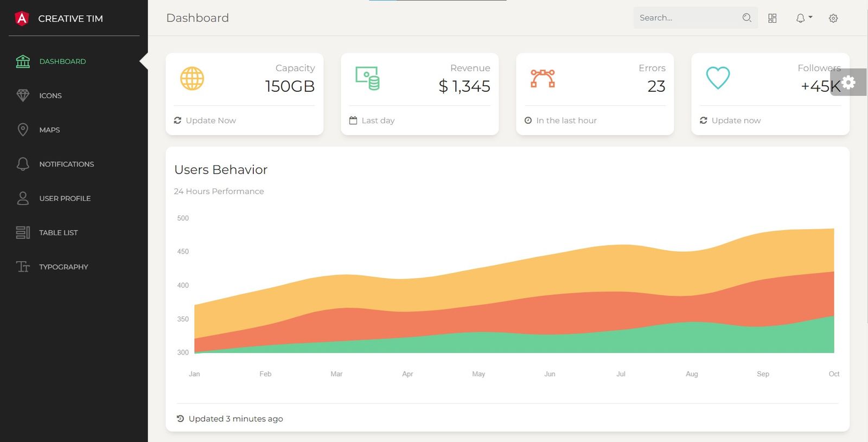Click the Dashboard bank icon in sidebar

click(23, 61)
